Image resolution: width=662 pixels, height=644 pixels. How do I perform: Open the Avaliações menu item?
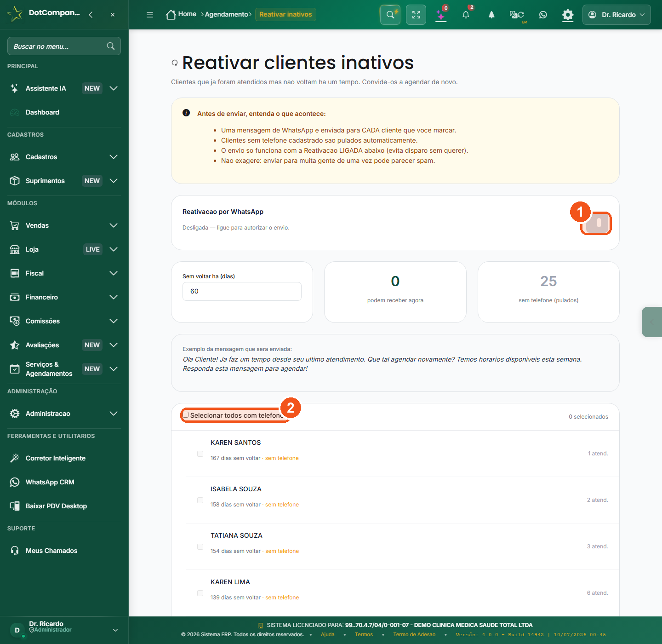coord(64,345)
